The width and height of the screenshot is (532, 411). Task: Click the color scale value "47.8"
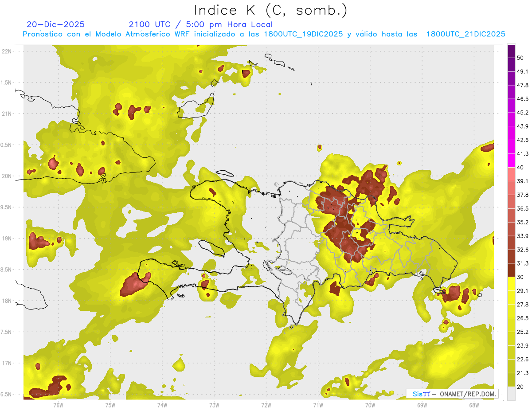coord(523,85)
